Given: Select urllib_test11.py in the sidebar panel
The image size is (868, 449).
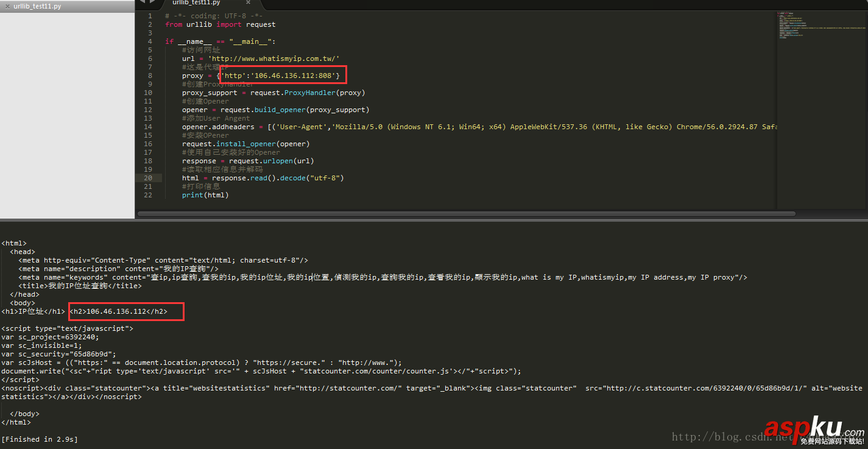Looking at the screenshot, I should coord(37,7).
